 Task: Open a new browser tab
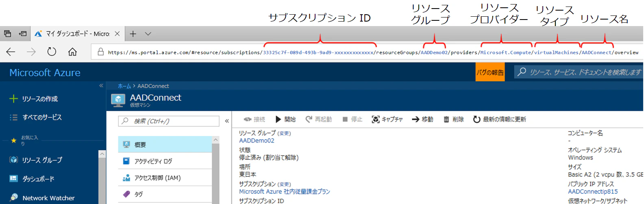click(x=133, y=34)
